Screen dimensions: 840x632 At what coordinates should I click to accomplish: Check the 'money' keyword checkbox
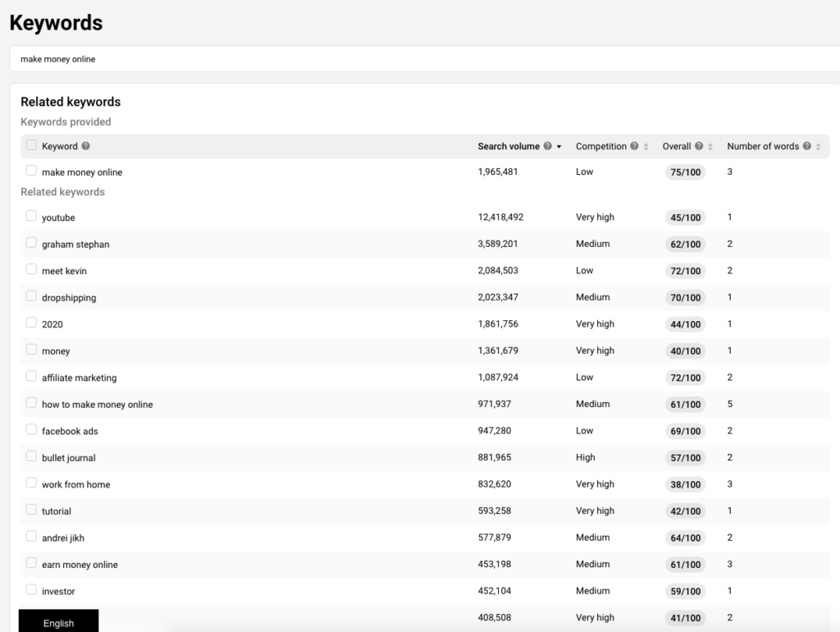click(x=31, y=349)
